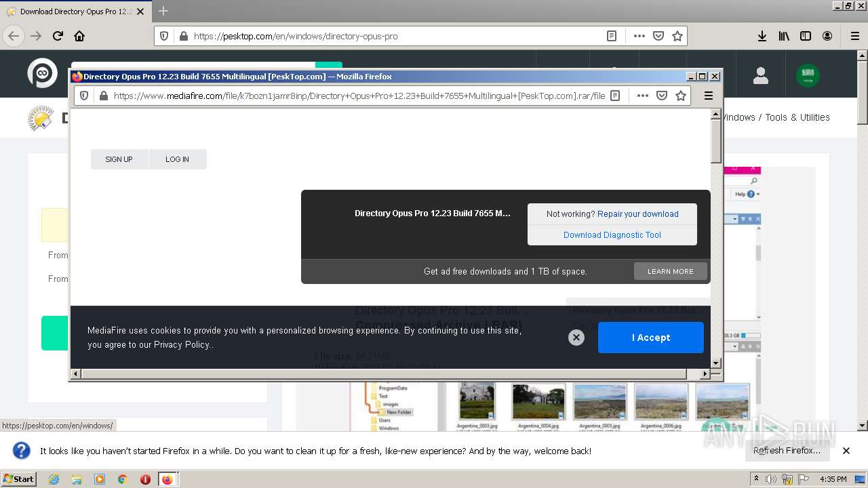This screenshot has width=868, height=488.
Task: Click the Refresh Firefox button
Action: click(x=787, y=451)
